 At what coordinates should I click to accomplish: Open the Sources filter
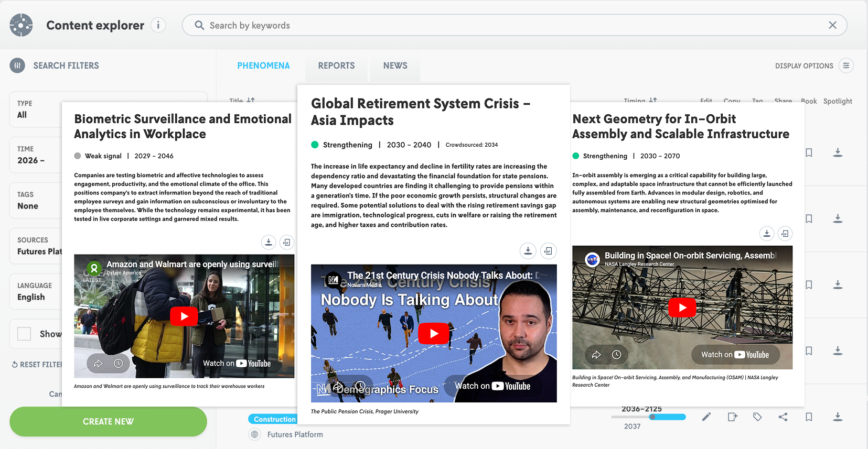(x=36, y=246)
